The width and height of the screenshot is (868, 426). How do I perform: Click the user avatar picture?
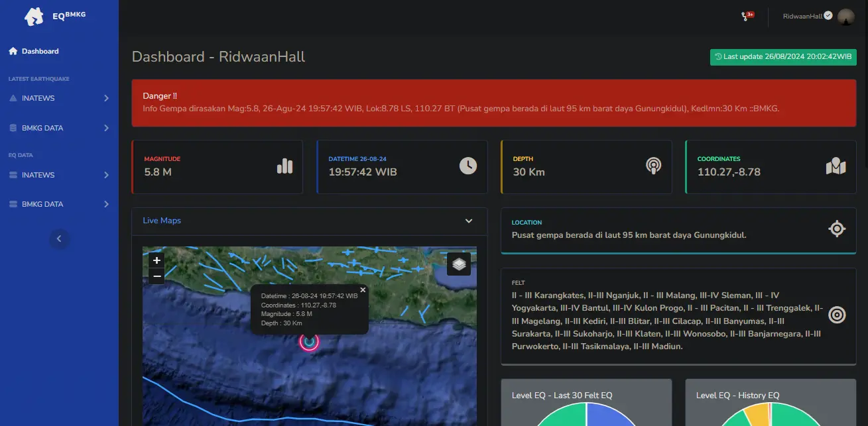845,17
